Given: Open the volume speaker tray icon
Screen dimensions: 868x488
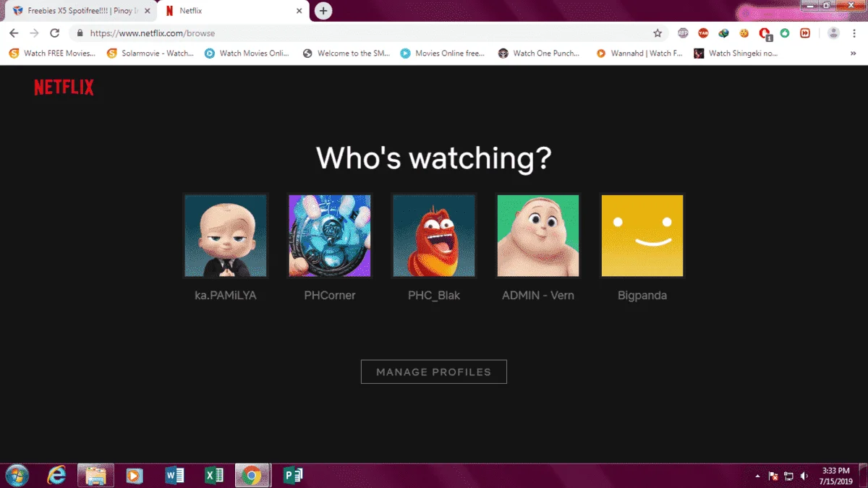Looking at the screenshot, I should pos(804,476).
